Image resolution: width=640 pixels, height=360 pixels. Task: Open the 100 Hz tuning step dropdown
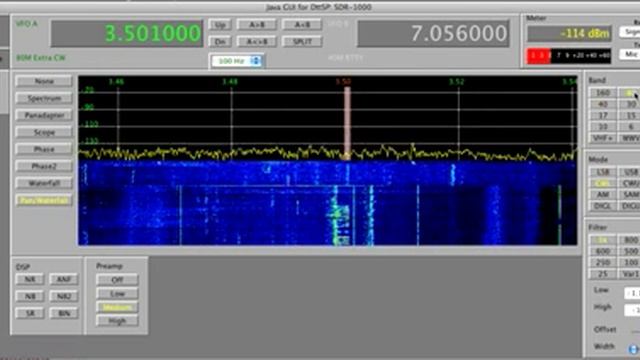coord(237,61)
